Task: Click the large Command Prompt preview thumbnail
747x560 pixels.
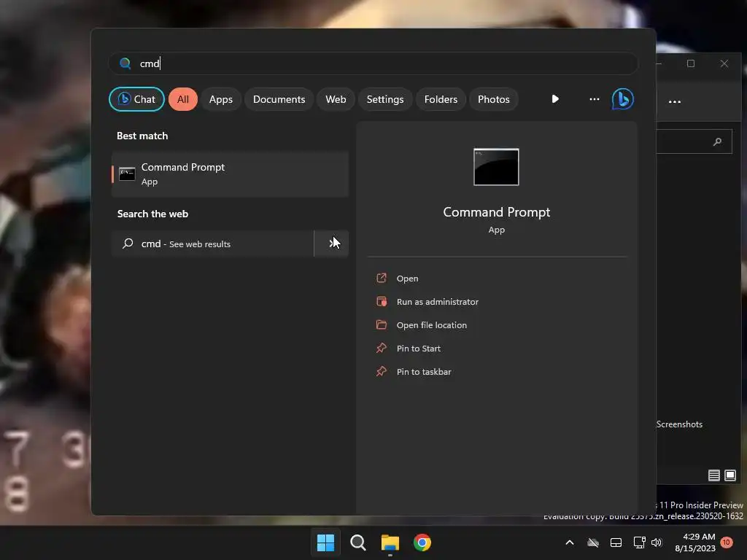Action: pos(496,167)
